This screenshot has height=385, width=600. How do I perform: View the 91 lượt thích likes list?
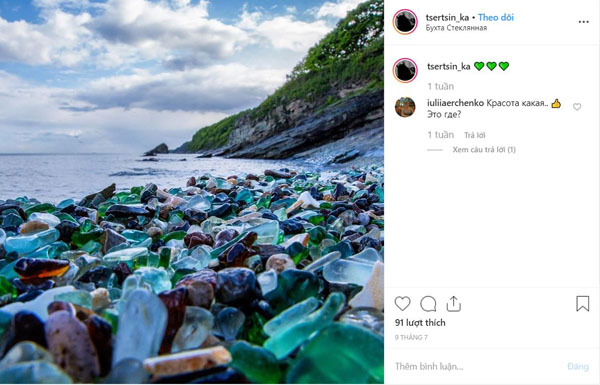420,323
